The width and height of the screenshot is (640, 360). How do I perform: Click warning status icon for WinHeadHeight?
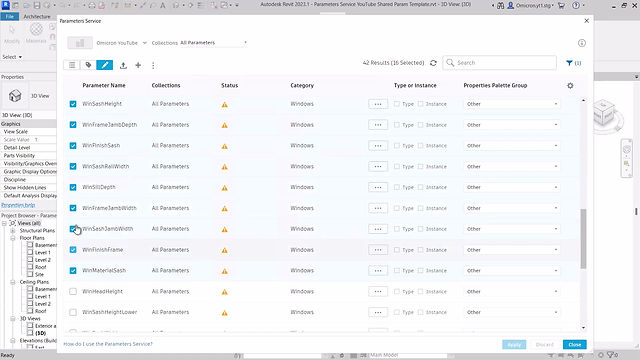point(224,292)
